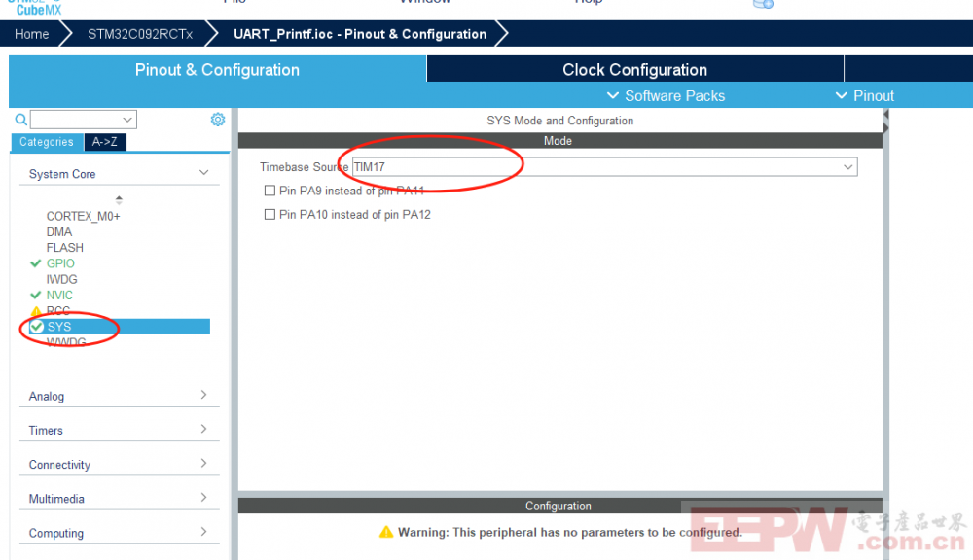Screen dimensions: 973x560
Task: Click the search magnifier icon
Action: point(21,119)
